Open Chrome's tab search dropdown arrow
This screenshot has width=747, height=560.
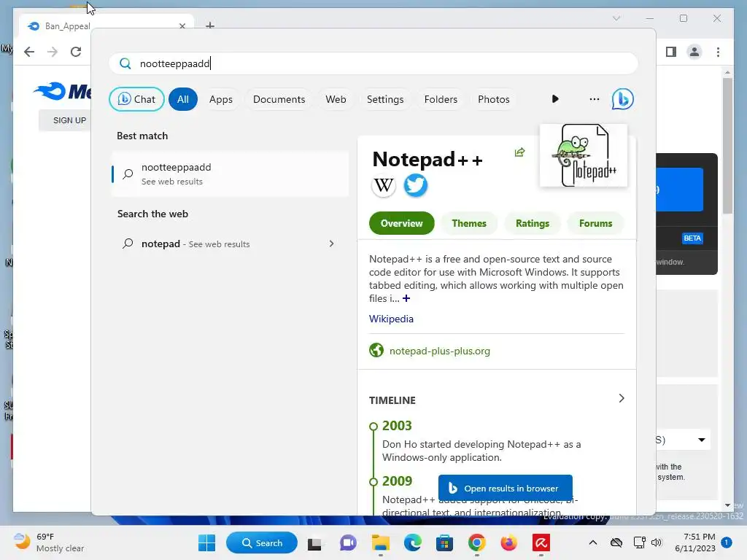(x=616, y=18)
